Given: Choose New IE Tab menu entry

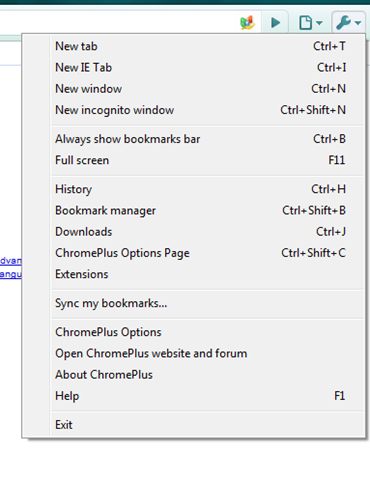Looking at the screenshot, I should click(x=207, y=67).
